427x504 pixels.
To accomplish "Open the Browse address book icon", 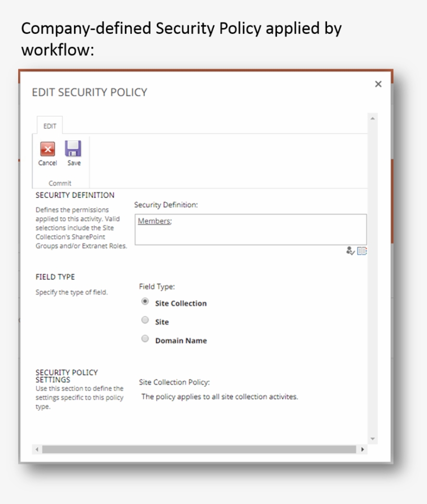I will (362, 251).
